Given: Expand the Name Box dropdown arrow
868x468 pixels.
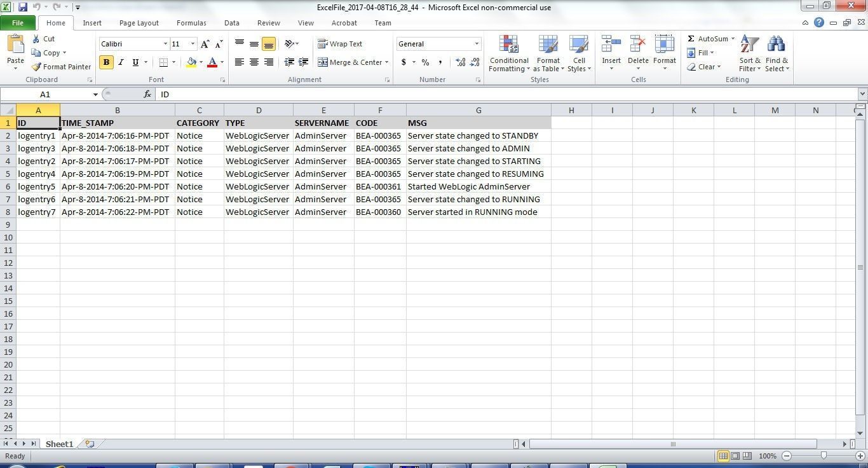Looking at the screenshot, I should 95,94.
